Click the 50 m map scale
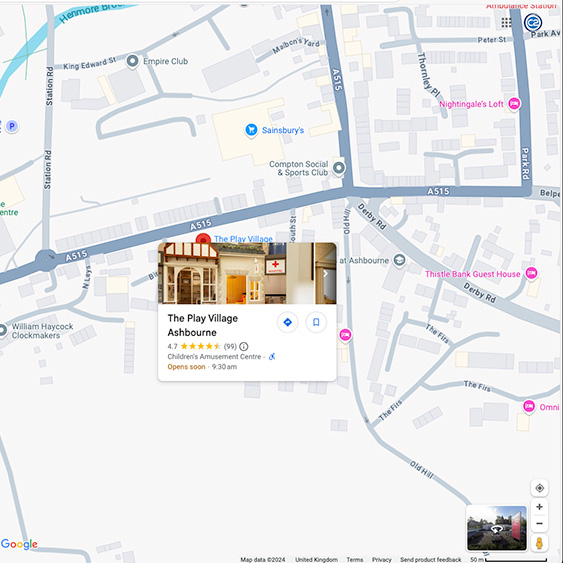The width and height of the screenshot is (563, 563). coord(509,559)
